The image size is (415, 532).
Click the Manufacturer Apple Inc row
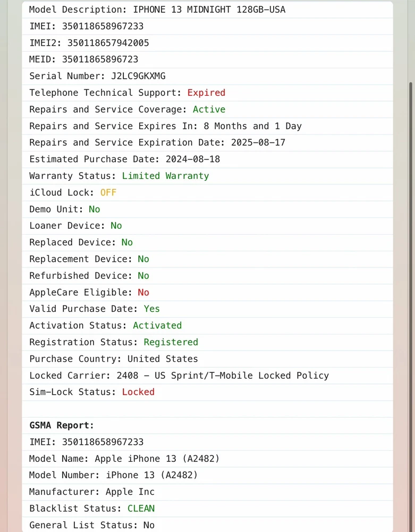[91, 492]
